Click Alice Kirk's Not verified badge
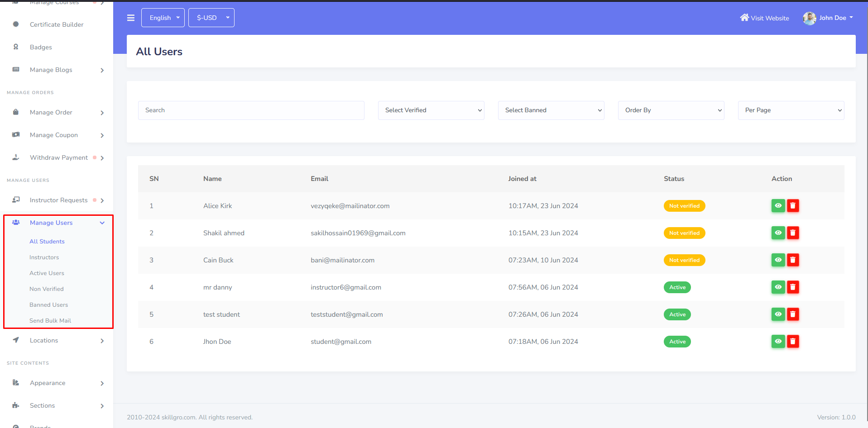The height and width of the screenshot is (428, 868). click(x=684, y=206)
